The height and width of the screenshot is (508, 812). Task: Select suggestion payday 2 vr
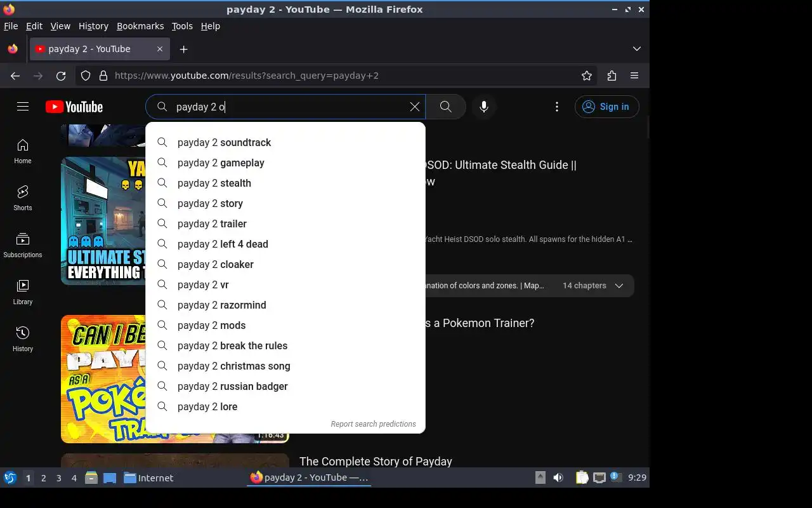point(285,284)
